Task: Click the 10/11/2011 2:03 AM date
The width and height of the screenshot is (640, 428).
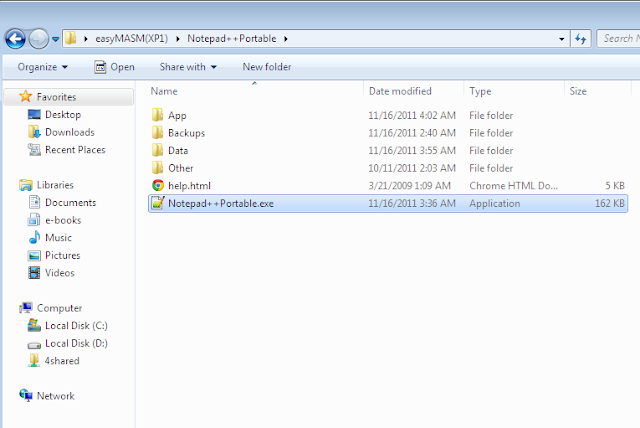Action: tap(412, 168)
